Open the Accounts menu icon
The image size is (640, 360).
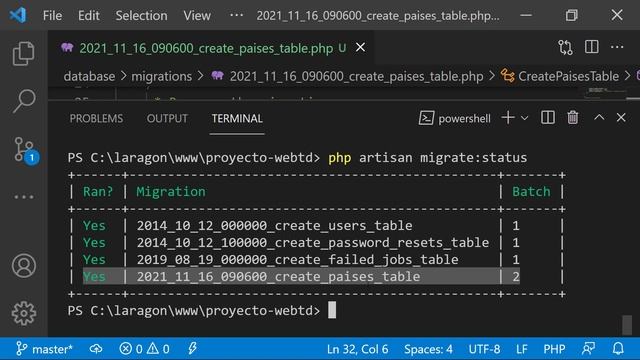coord(24,266)
